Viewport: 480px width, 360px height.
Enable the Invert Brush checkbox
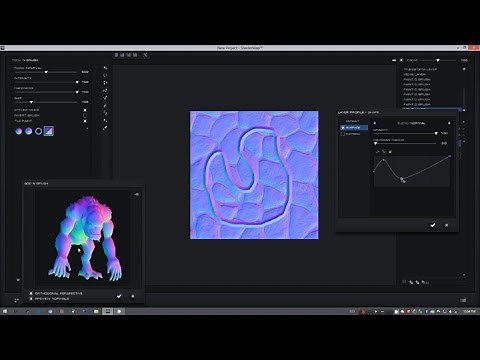click(x=85, y=115)
